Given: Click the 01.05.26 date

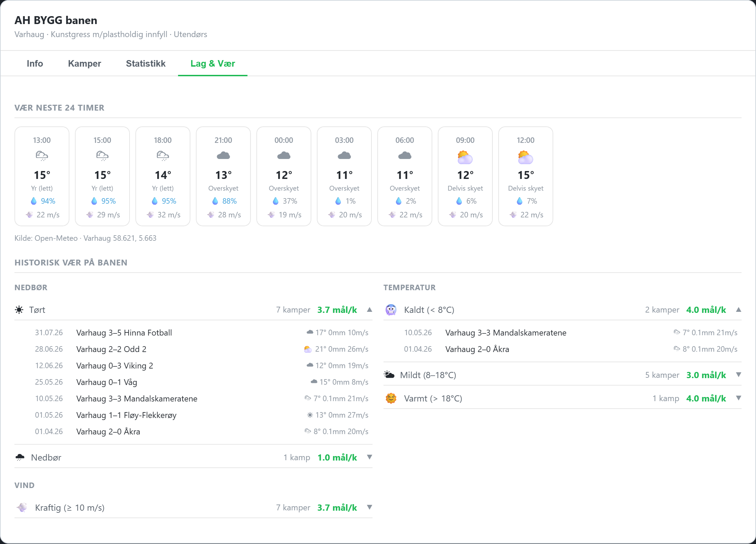Looking at the screenshot, I should (49, 415).
